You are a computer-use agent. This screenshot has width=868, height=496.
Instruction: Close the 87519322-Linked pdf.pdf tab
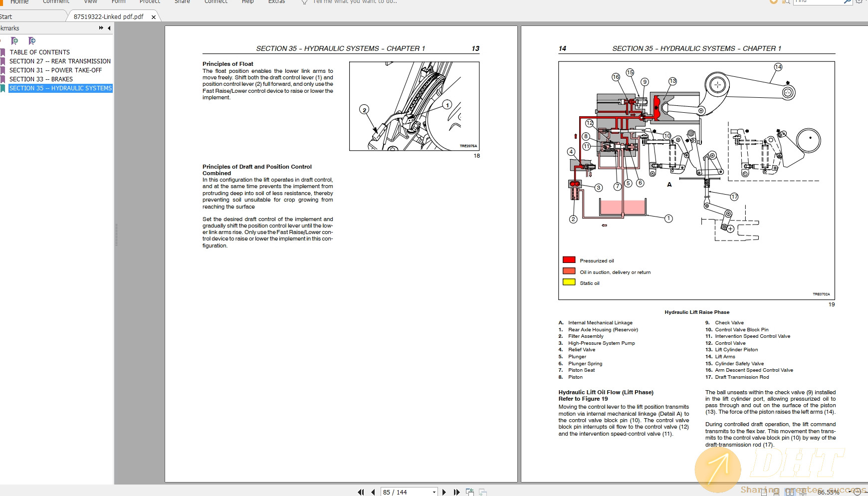coord(154,17)
